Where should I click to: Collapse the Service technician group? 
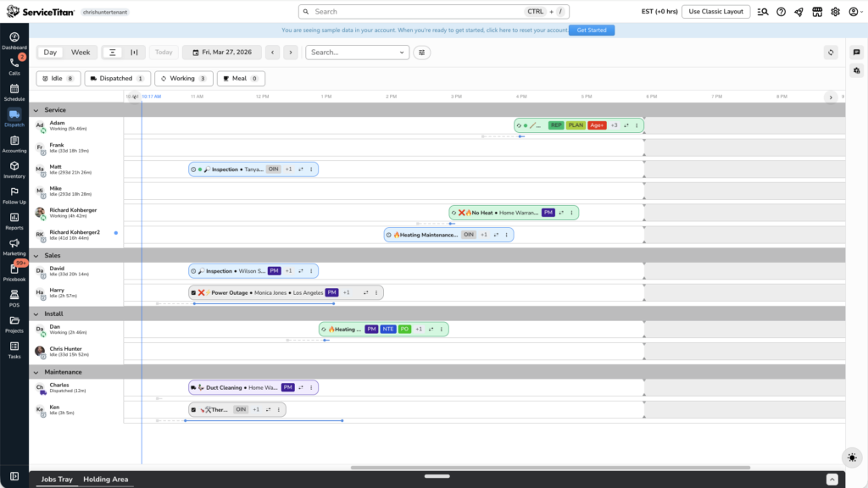(x=36, y=110)
